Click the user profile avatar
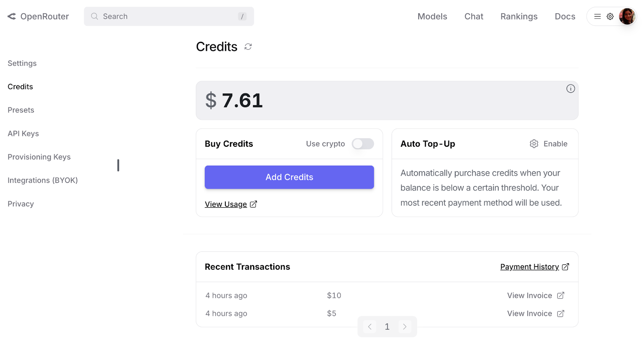644x341 pixels. click(x=627, y=17)
